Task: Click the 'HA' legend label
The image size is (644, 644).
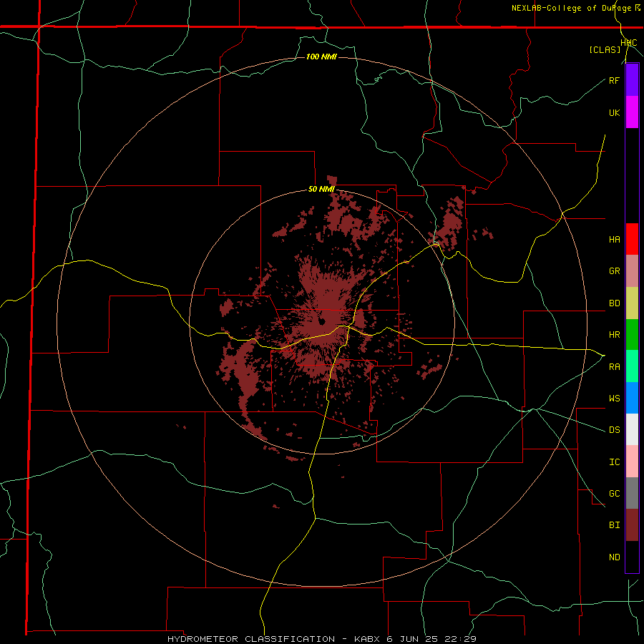Action: 614,240
